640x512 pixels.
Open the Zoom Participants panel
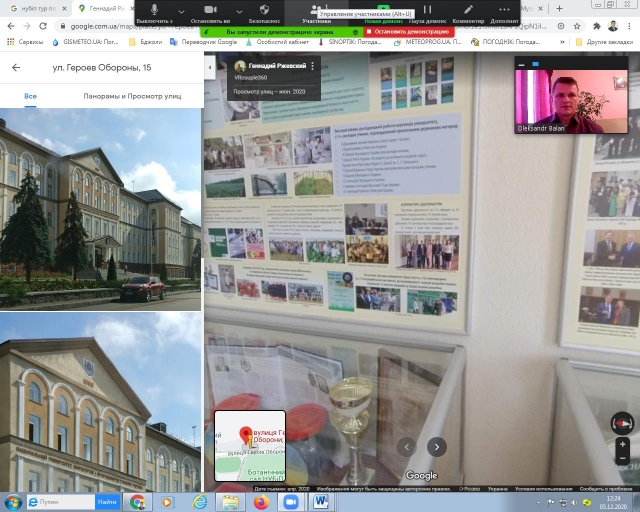pyautogui.click(x=316, y=12)
